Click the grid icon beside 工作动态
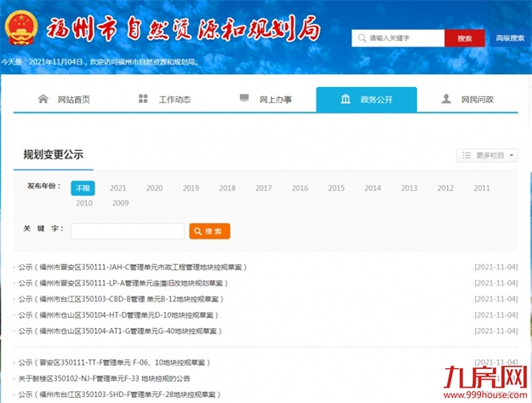 [x=143, y=99]
